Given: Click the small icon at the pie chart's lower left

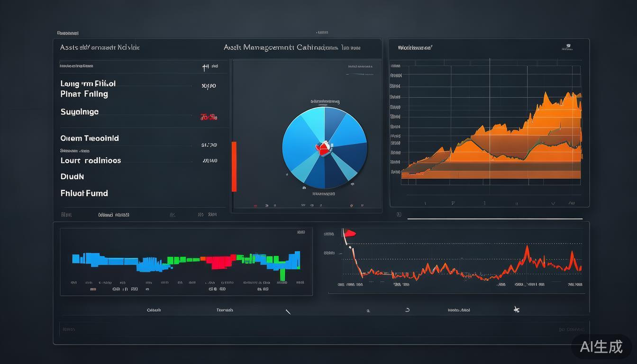Looking at the screenshot, I should (287, 174).
